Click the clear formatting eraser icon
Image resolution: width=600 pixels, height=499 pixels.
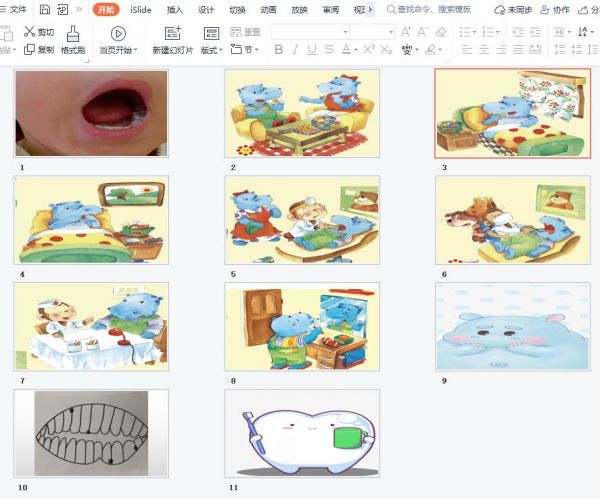coord(441,32)
